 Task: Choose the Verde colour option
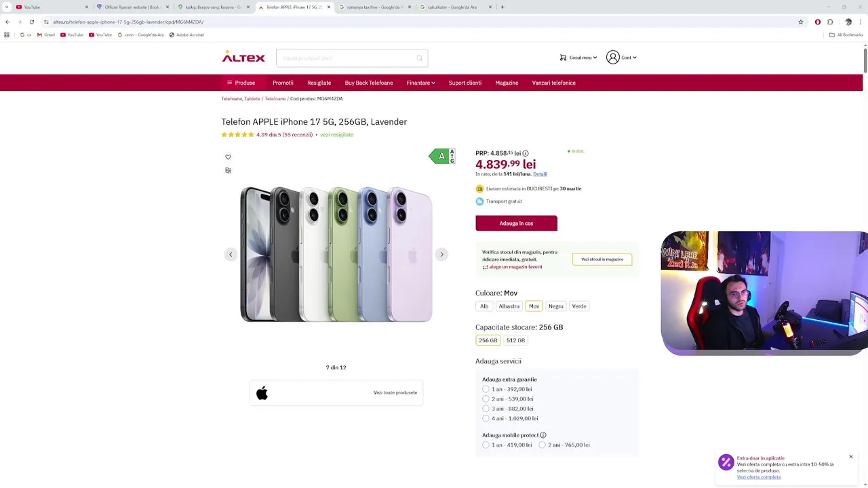[x=579, y=306]
